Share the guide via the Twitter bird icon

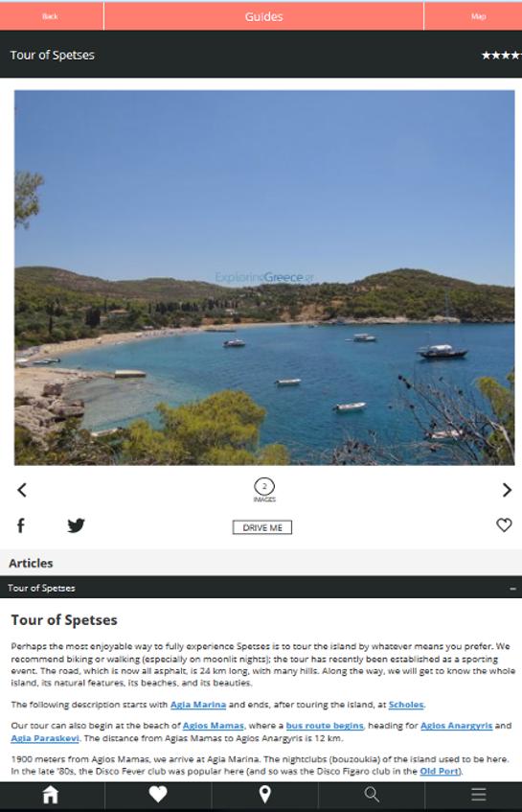click(x=76, y=525)
